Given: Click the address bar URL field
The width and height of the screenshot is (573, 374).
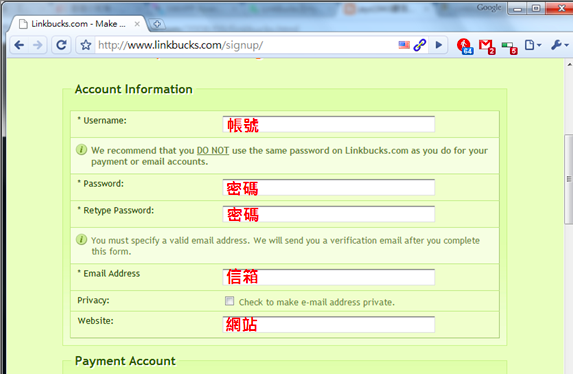Looking at the screenshot, I should tap(245, 45).
